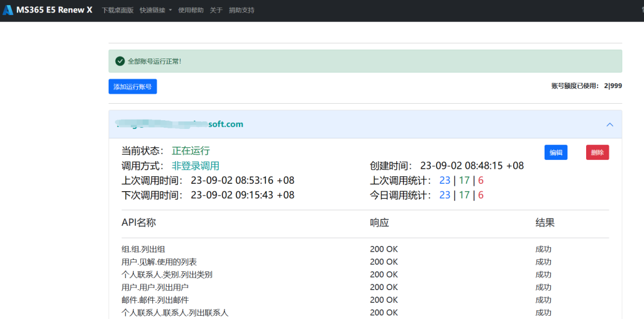Click the blue 23 in 今日调用统计
Image resolution: width=644 pixels, height=319 pixels.
[445, 195]
